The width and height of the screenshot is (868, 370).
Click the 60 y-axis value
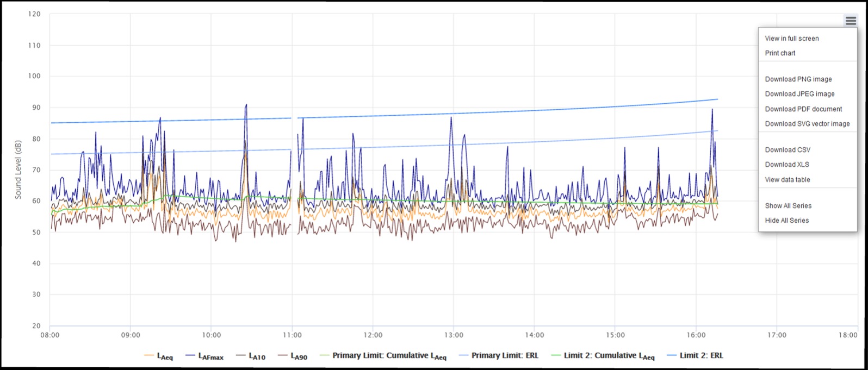[36, 201]
